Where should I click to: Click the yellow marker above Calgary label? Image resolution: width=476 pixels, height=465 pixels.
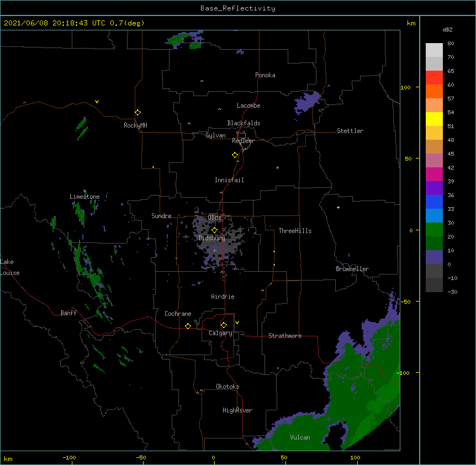[224, 325]
